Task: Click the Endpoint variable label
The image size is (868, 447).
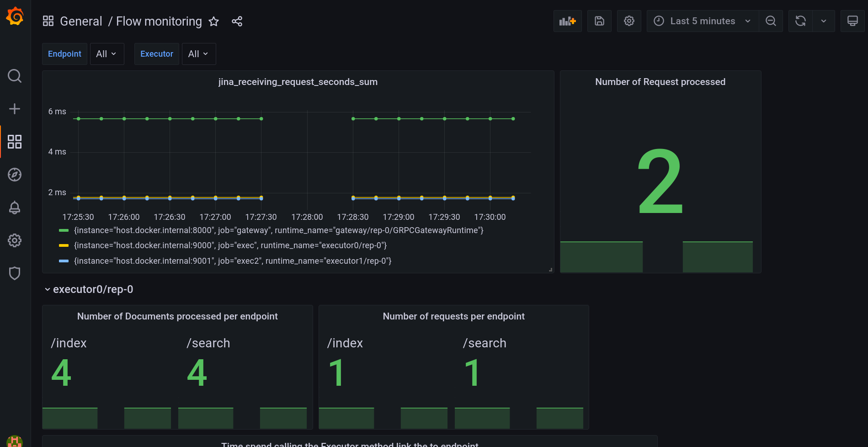Action: pyautogui.click(x=64, y=54)
